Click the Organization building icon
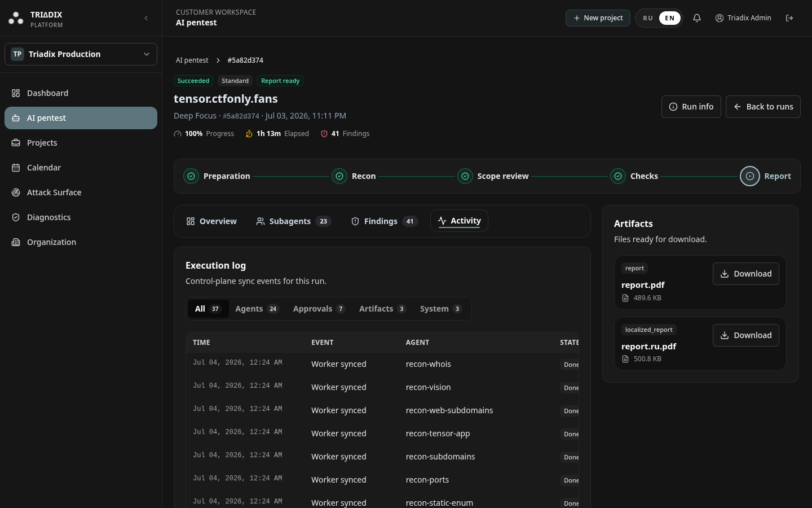The image size is (812, 508). 16,242
